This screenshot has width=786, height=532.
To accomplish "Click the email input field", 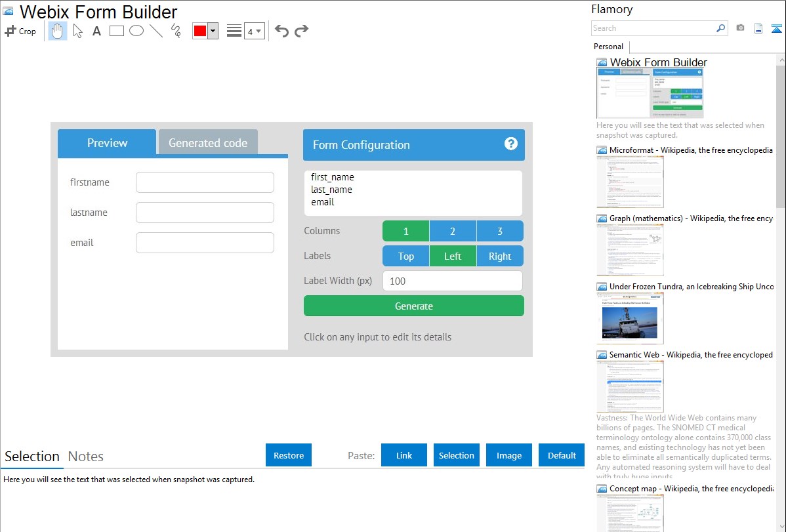I will click(x=205, y=243).
